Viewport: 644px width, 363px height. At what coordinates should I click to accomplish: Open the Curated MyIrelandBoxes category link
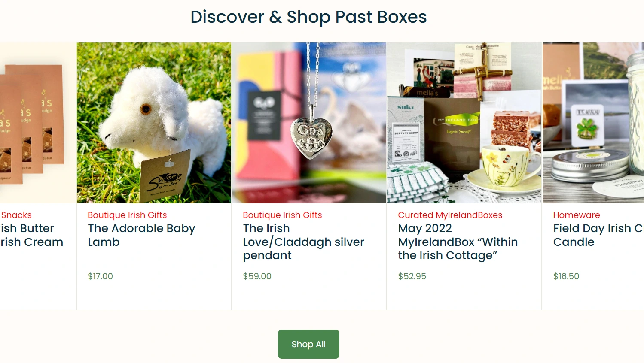tap(450, 215)
